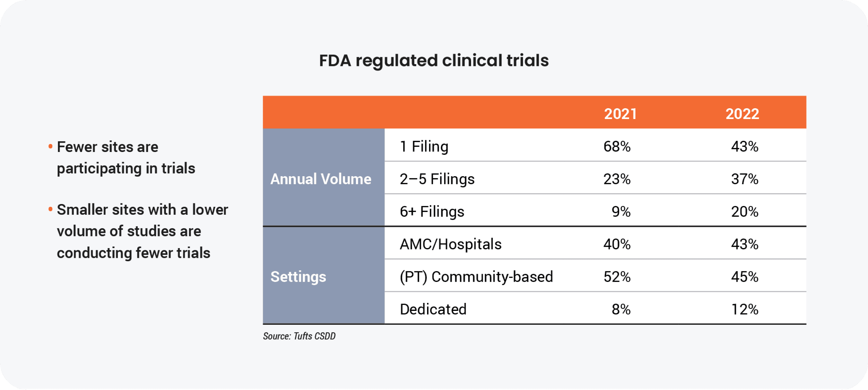Select the 37% cell for 2–5 Filings

point(745,179)
